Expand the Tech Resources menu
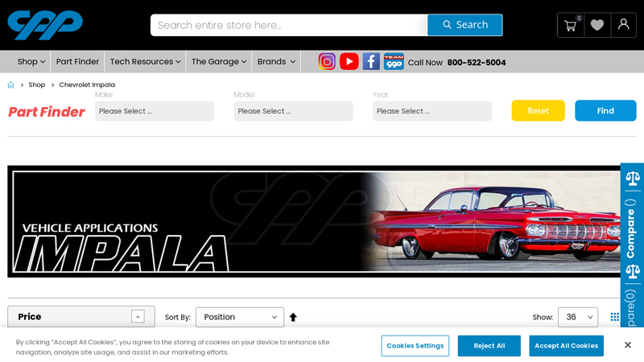644x362 pixels. (x=145, y=62)
